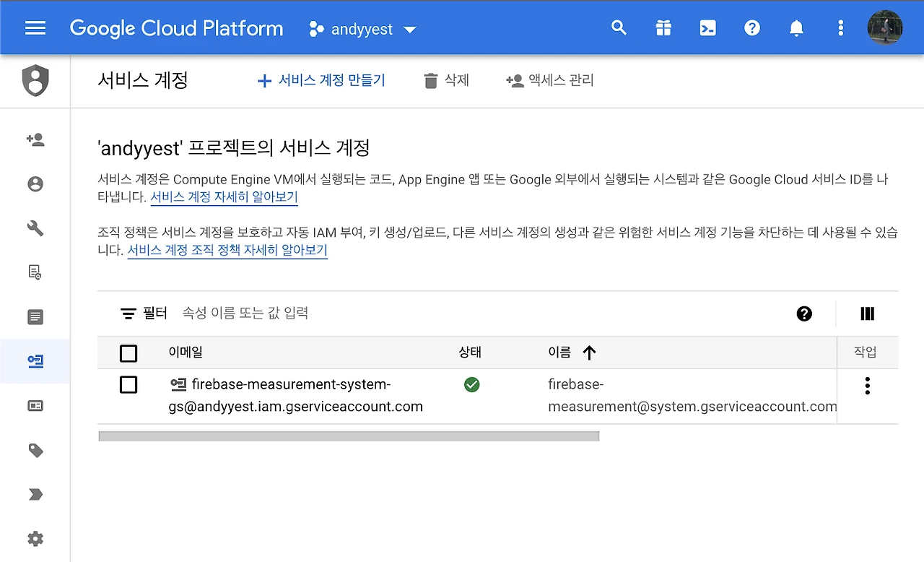Open the tag labels sidebar icon

(x=35, y=451)
